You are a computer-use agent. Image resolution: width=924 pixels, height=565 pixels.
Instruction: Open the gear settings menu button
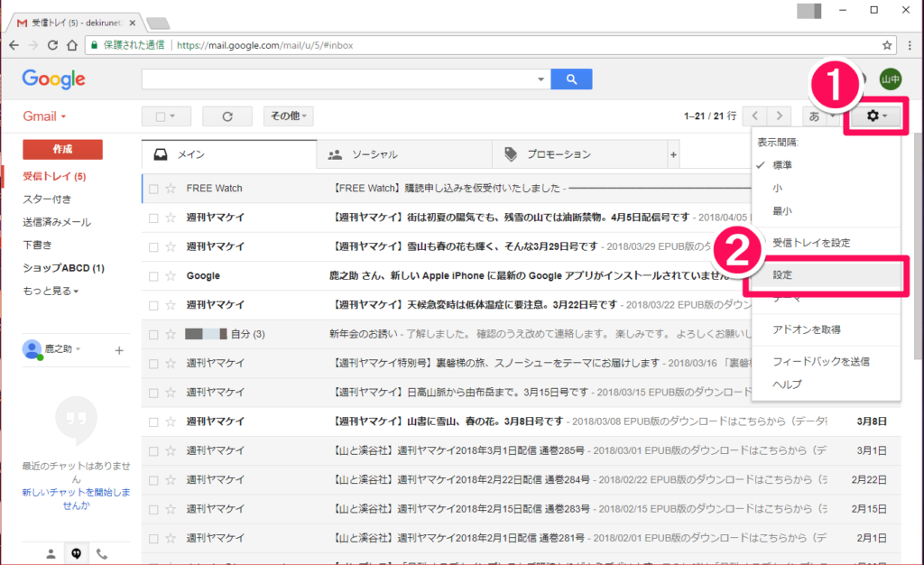pyautogui.click(x=875, y=116)
